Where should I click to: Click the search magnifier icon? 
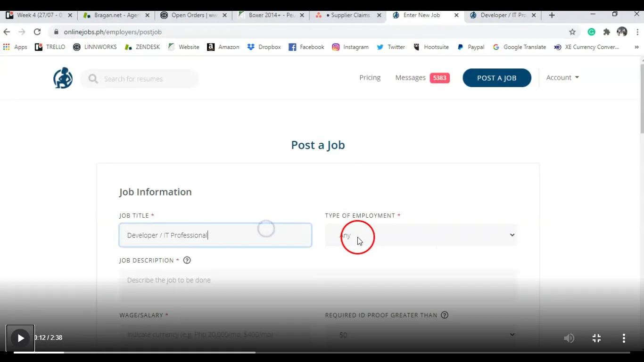click(93, 79)
